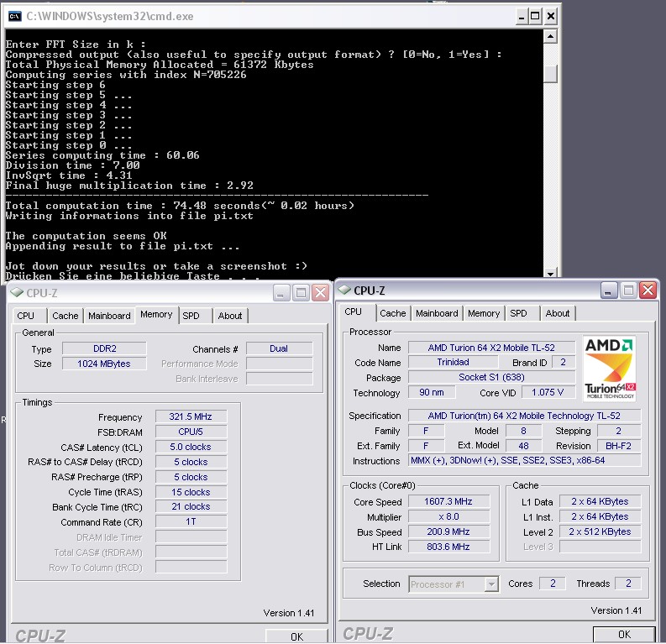Maximize the cmd.exe window
The width and height of the screenshot is (666, 644).
click(535, 17)
